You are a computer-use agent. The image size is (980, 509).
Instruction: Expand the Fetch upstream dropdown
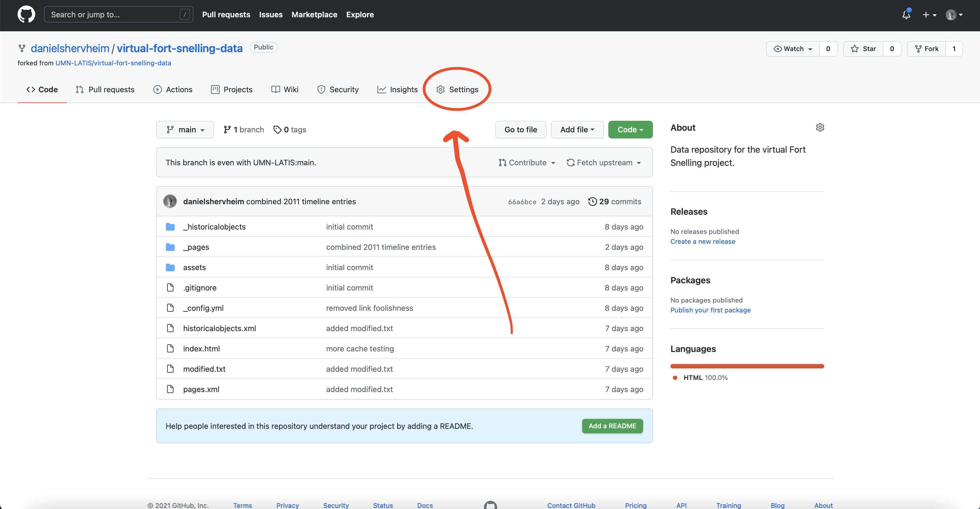point(604,162)
